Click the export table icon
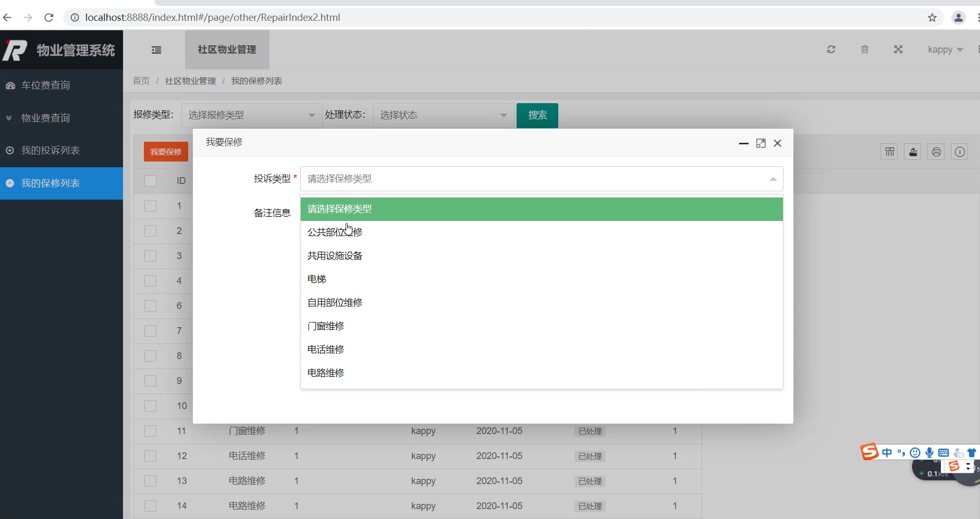980x519 pixels. (x=913, y=152)
